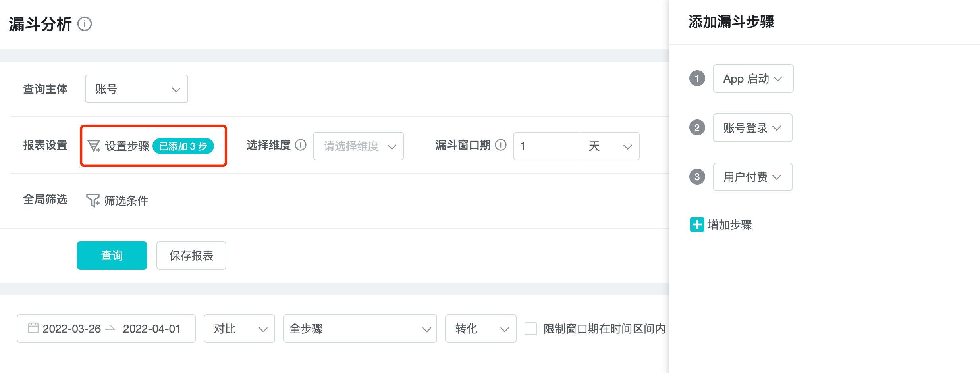Click the calendar icon in date range

tap(33, 328)
